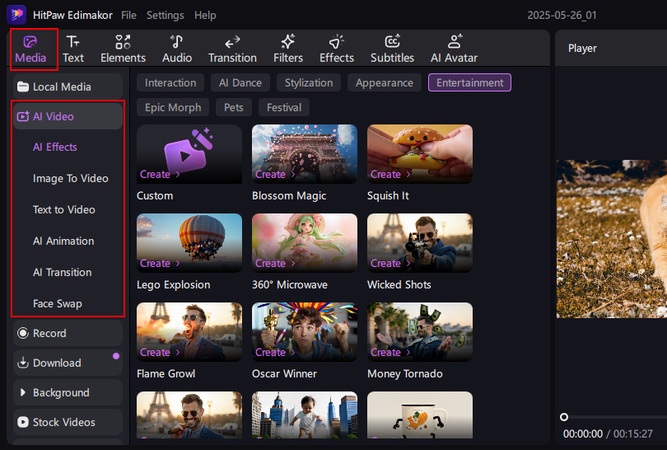Viewport: 667px width, 450px height.
Task: Open the Media tab
Action: (x=31, y=49)
